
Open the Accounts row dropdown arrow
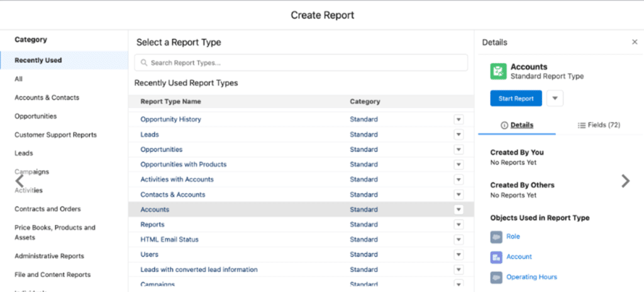coord(458,210)
